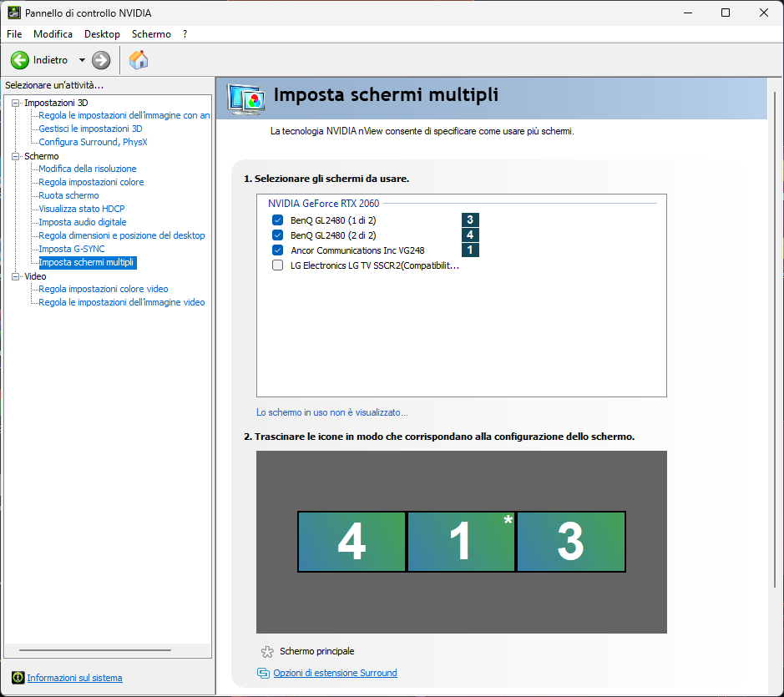Click the multi-display header icon
Viewport: 784px width, 697px height.
(245, 98)
